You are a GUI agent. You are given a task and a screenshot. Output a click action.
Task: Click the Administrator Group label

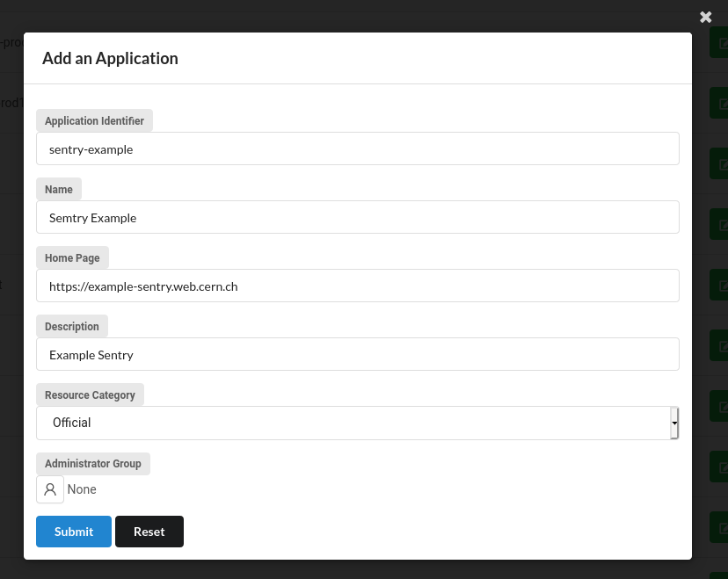click(93, 463)
